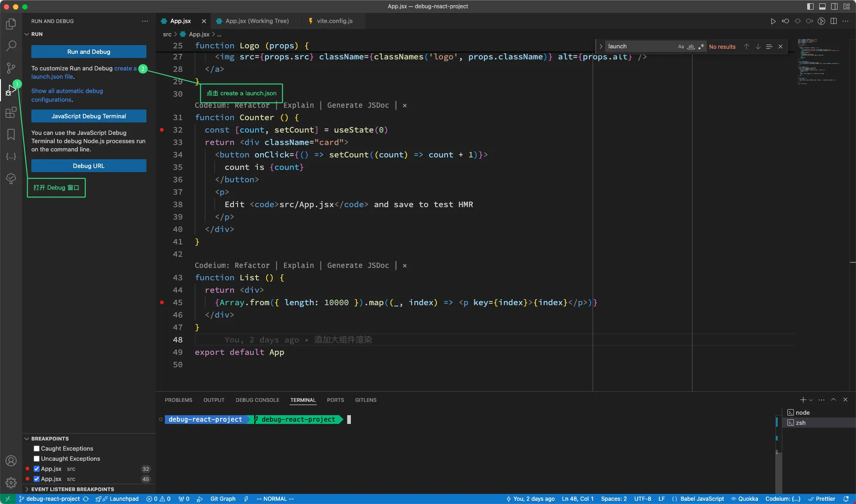
Task: Open the Explorer view in activity bar
Action: 11,24
